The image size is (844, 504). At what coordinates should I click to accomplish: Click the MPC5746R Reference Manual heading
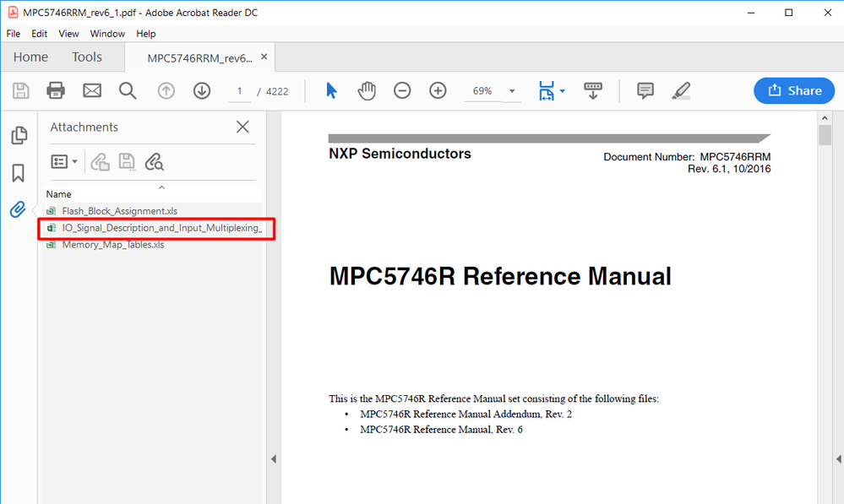[500, 276]
